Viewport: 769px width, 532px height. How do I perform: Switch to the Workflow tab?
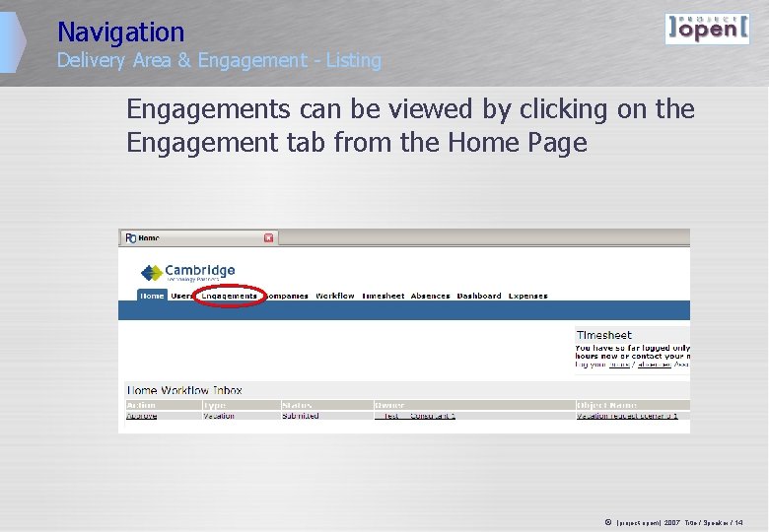[x=335, y=296]
